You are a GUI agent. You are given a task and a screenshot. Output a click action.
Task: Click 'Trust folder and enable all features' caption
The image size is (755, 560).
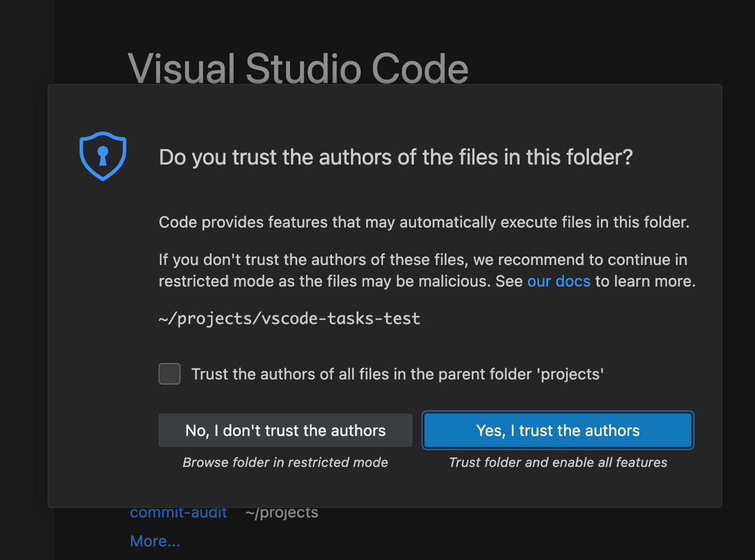557,462
